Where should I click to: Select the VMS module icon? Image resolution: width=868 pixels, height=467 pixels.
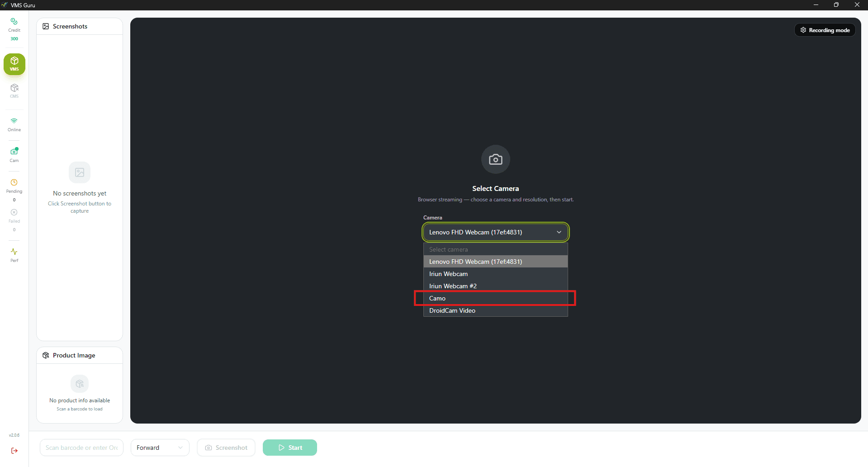[x=14, y=64]
